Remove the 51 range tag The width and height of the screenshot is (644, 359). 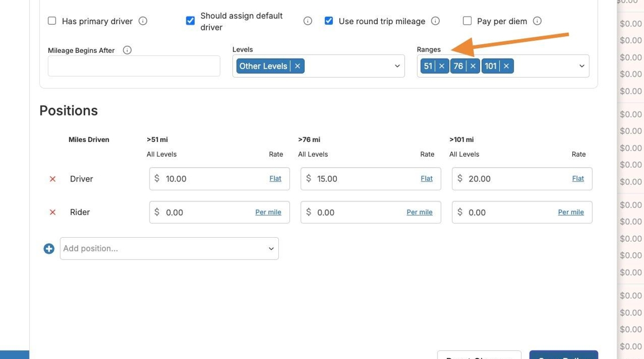(x=442, y=66)
